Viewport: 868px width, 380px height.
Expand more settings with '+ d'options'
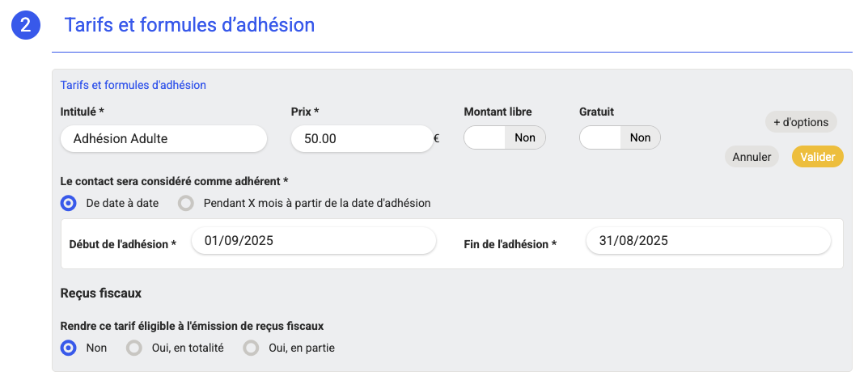pyautogui.click(x=801, y=122)
